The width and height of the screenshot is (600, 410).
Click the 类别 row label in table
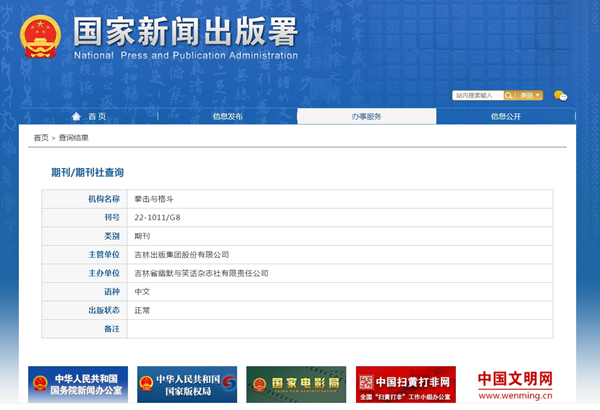pos(112,236)
